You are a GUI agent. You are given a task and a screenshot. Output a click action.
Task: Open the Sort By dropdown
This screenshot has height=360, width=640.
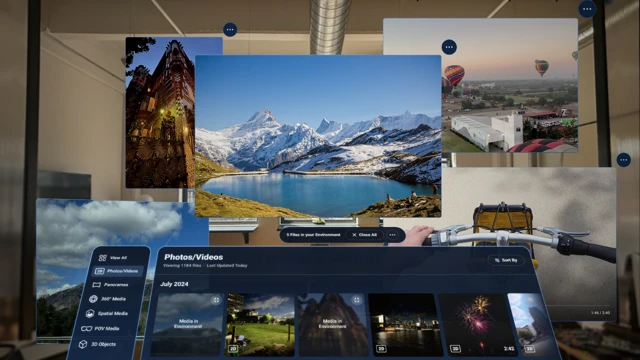tap(506, 260)
